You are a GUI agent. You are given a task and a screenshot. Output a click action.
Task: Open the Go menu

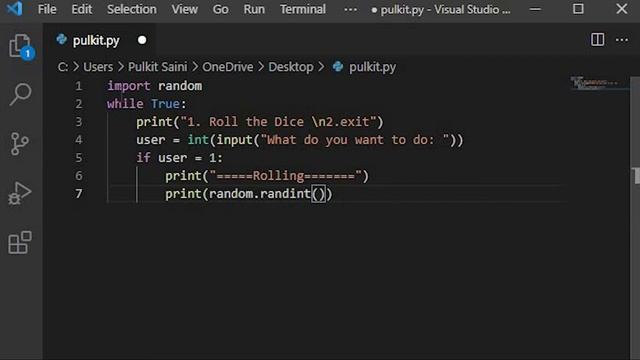pyautogui.click(x=220, y=9)
